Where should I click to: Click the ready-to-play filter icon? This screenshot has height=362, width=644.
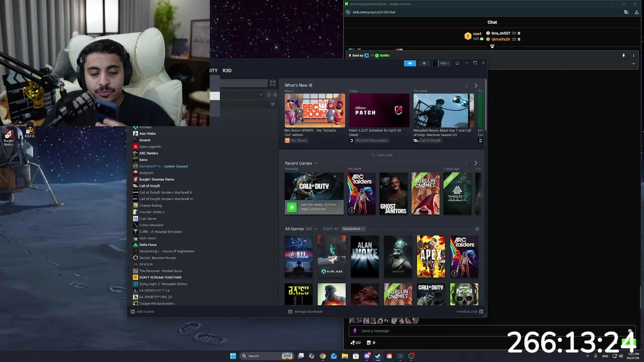pyautogui.click(x=275, y=95)
